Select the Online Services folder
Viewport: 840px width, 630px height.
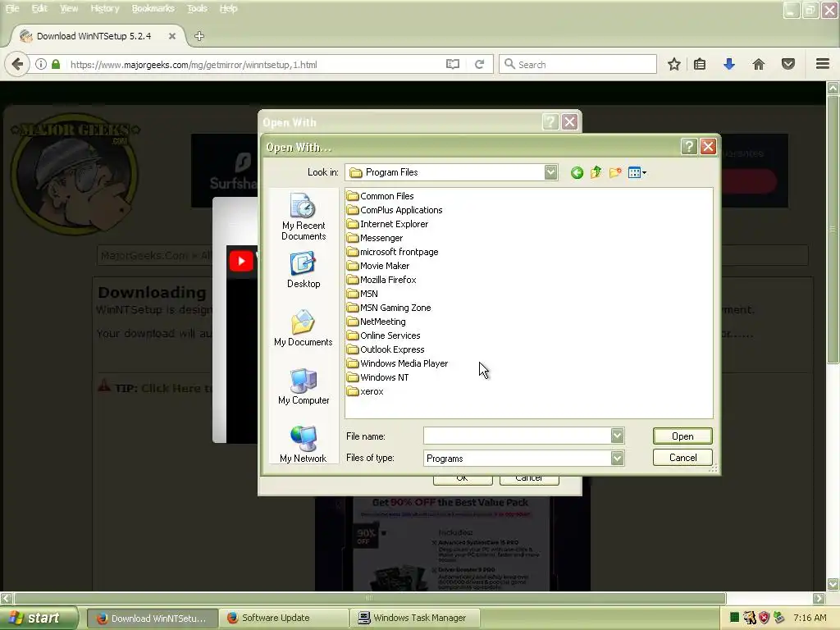point(384,336)
